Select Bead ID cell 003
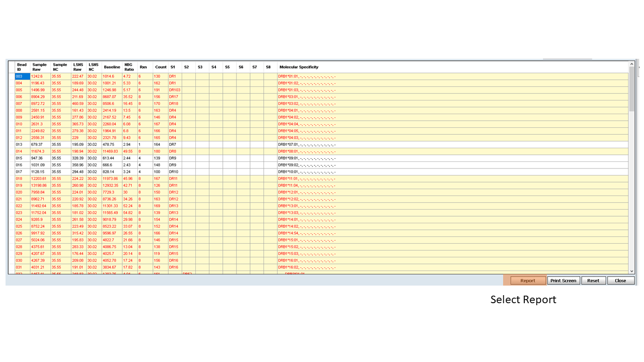 22,76
